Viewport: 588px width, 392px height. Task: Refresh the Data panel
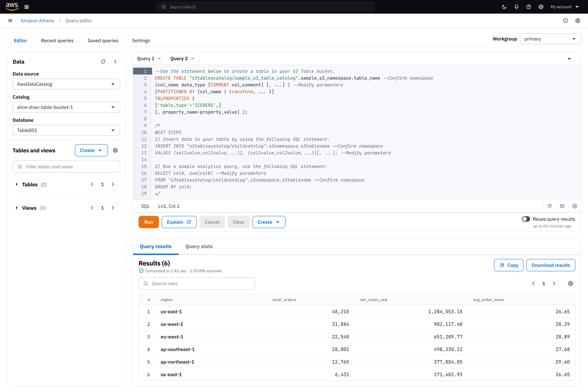(x=103, y=62)
